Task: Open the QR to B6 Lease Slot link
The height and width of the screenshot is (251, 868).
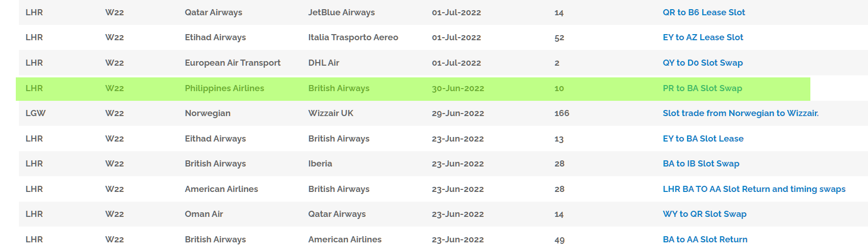Action: 703,12
